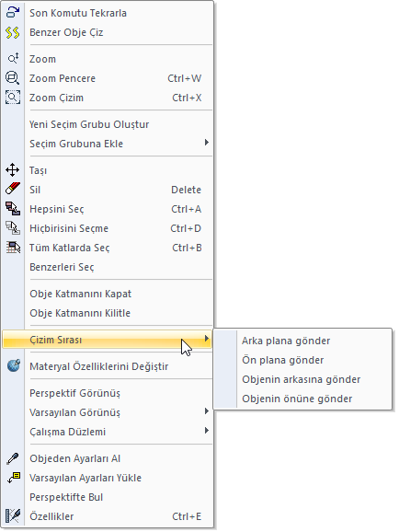Click the Hepsini Seç icon
This screenshot has height=532, width=399.
[x=13, y=208]
